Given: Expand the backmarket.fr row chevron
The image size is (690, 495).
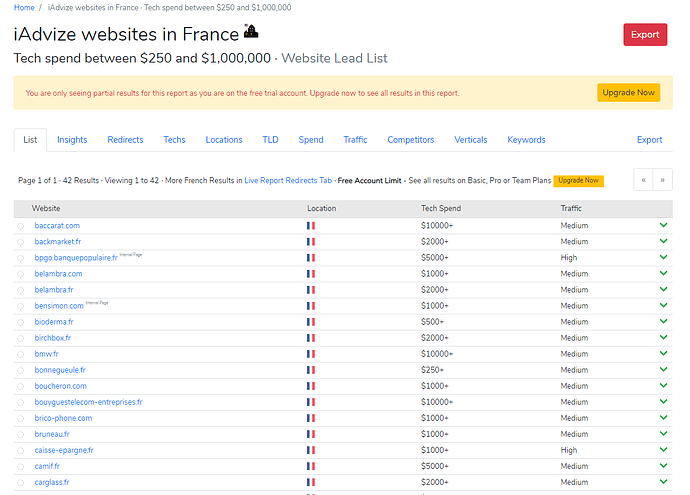Looking at the screenshot, I should click(664, 241).
